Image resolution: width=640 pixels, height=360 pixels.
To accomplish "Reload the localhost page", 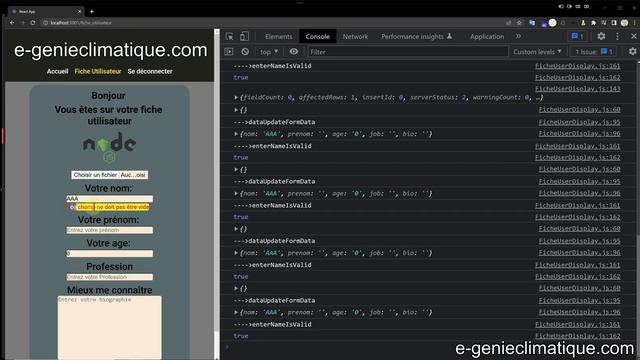I will tap(33, 23).
